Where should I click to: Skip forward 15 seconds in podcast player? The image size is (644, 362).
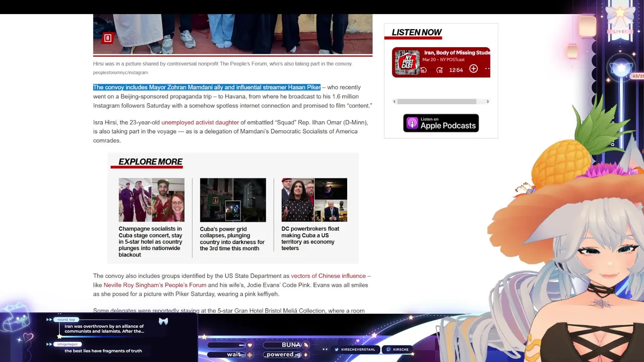point(439,70)
